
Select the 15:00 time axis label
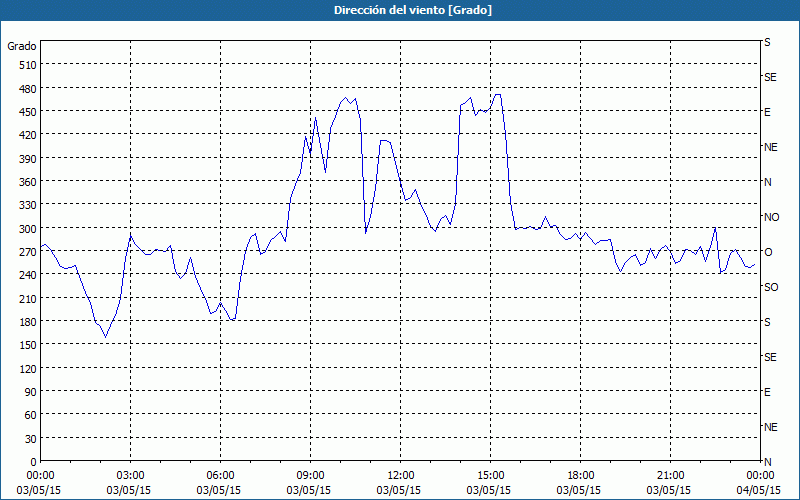click(x=490, y=476)
